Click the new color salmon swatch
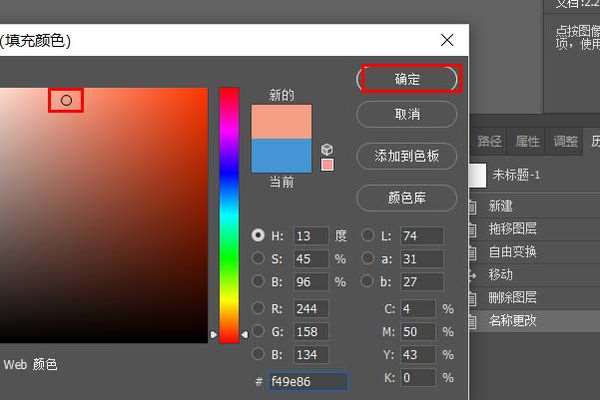Image resolution: width=600 pixels, height=400 pixels. (x=282, y=122)
